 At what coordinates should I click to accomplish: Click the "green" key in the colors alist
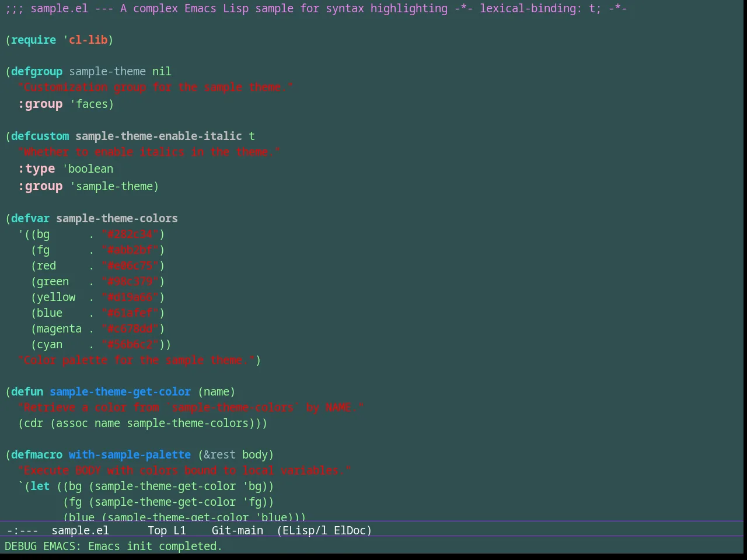pyautogui.click(x=53, y=282)
